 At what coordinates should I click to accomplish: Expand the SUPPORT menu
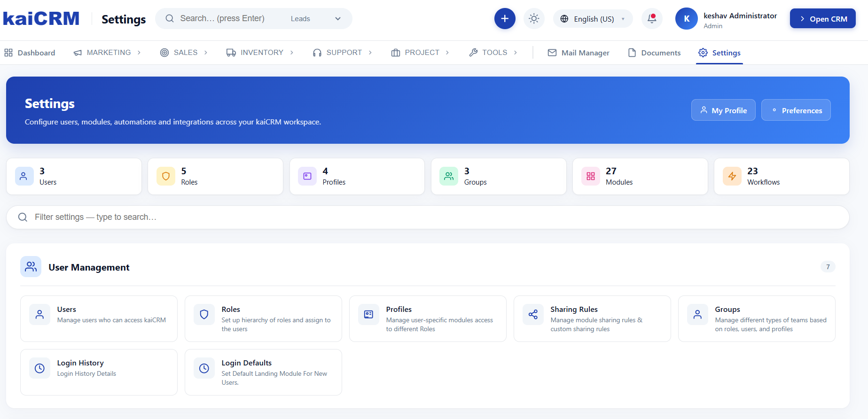click(x=343, y=53)
